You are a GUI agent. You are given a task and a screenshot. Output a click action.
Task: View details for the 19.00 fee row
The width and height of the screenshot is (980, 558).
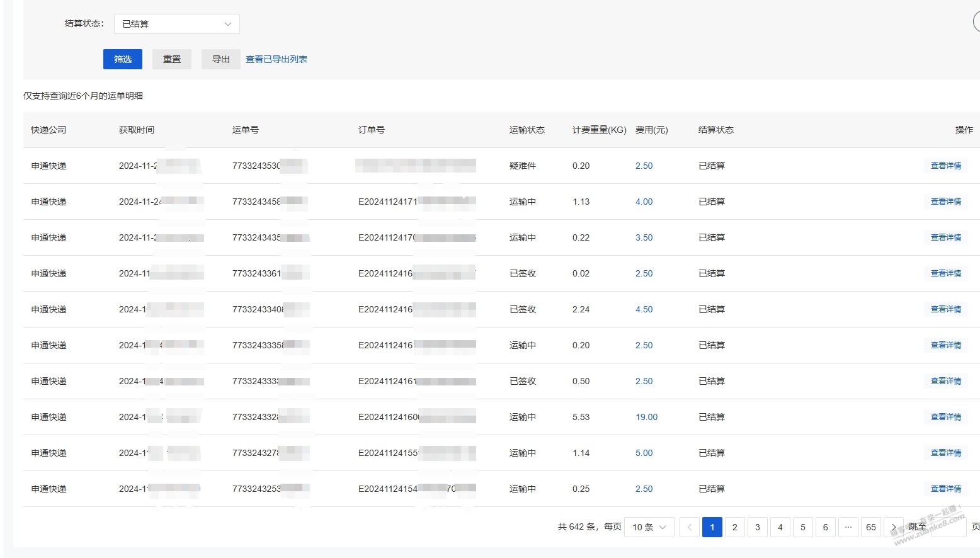[x=945, y=417]
